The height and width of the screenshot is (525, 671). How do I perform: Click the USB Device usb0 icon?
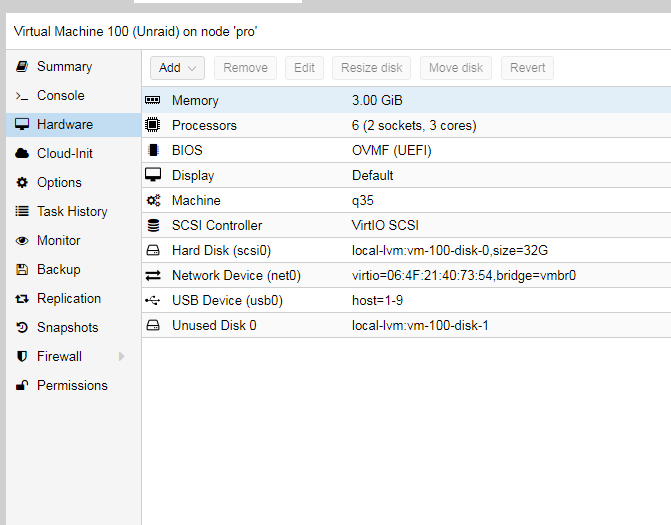(x=152, y=300)
